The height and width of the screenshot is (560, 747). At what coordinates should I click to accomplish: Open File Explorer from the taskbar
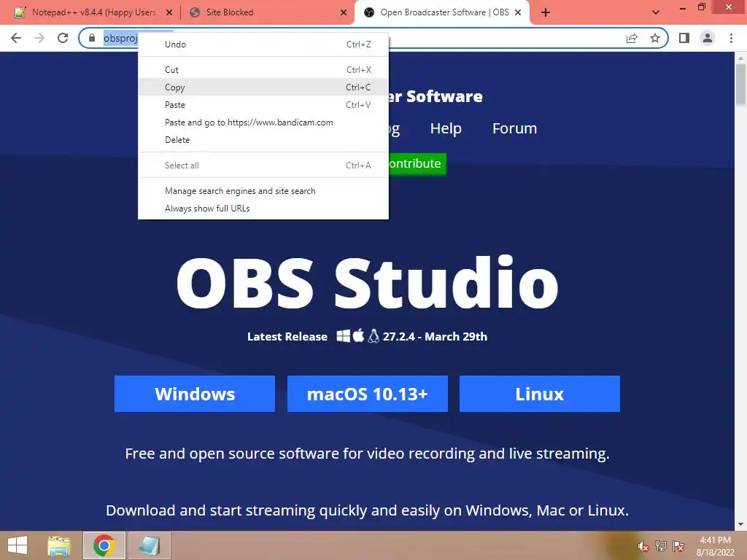click(59, 545)
